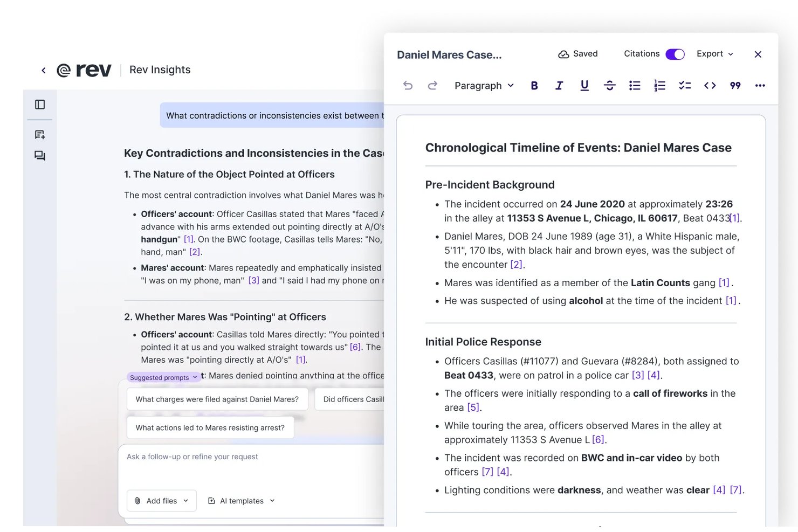Open citation [2] after 'the encounter'
Screen dimensions: 798x532
[x=517, y=265]
